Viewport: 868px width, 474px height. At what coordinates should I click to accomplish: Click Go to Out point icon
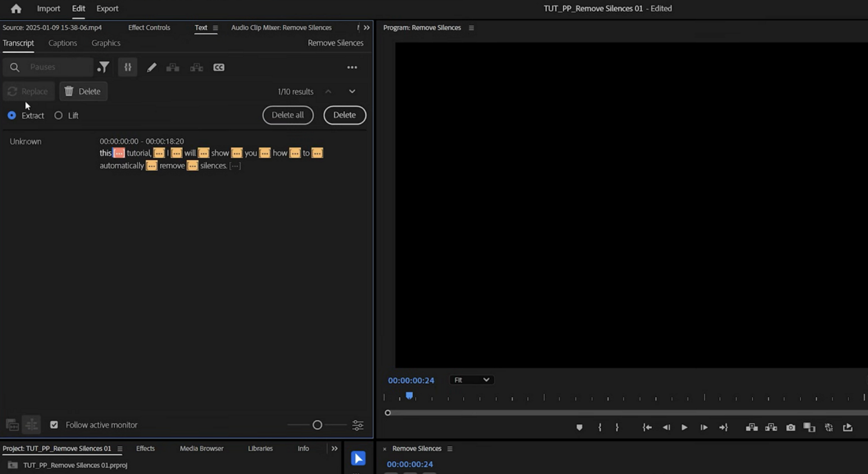pos(724,427)
